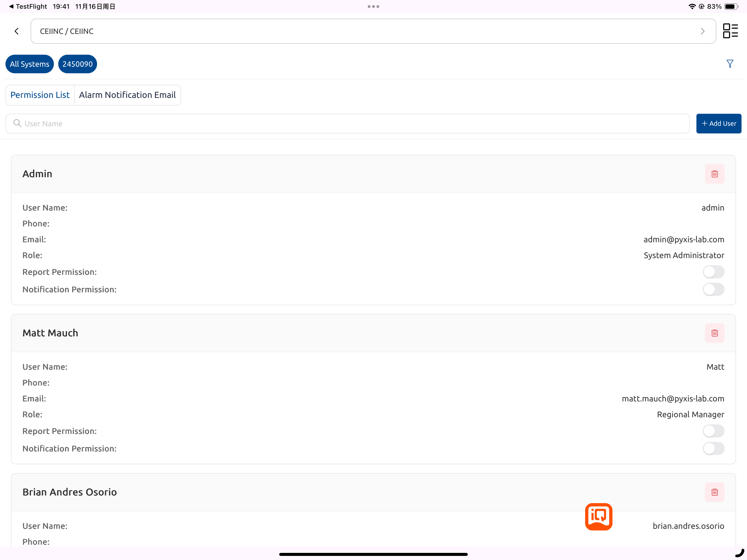Screen dimensions: 747x560
Task: Tap the brian.andres.osorio user name value
Action: (688, 526)
